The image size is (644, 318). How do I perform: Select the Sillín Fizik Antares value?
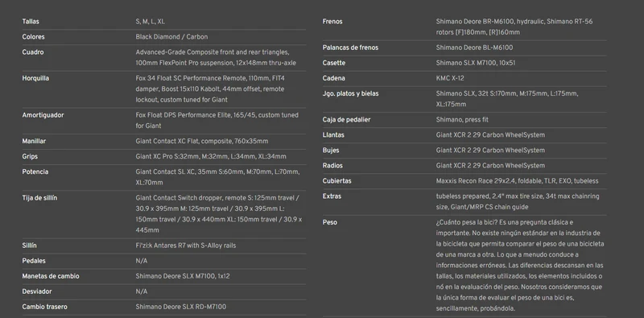(x=186, y=246)
